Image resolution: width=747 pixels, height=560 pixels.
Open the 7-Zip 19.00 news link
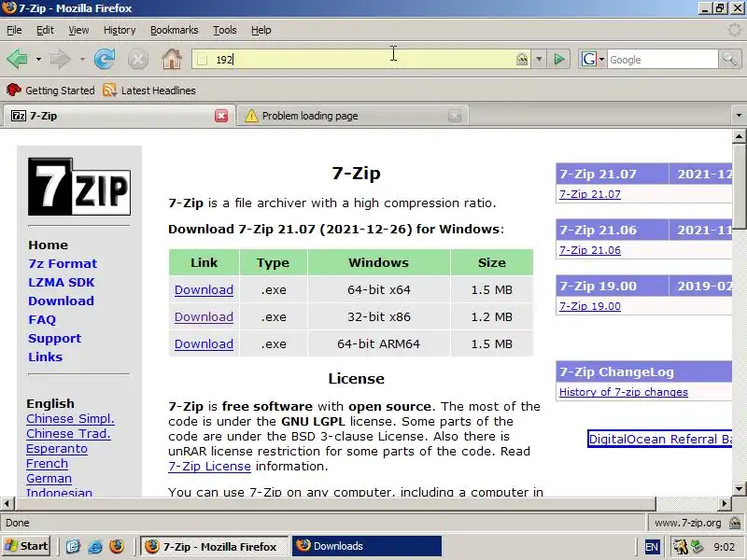point(590,306)
